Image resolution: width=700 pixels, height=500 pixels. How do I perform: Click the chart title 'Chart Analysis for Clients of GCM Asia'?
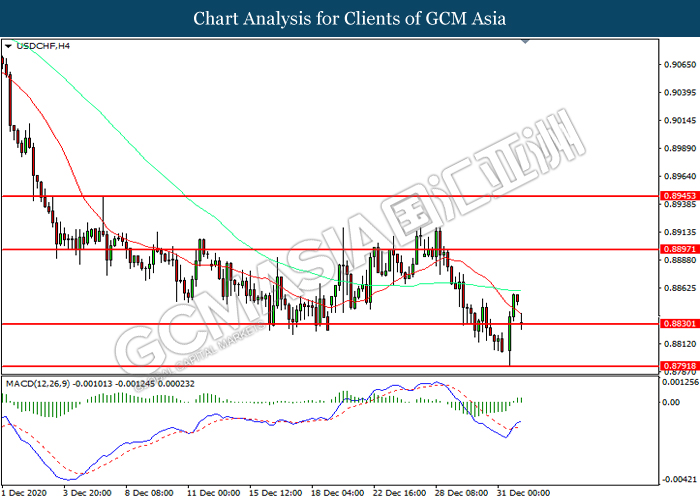[349, 19]
